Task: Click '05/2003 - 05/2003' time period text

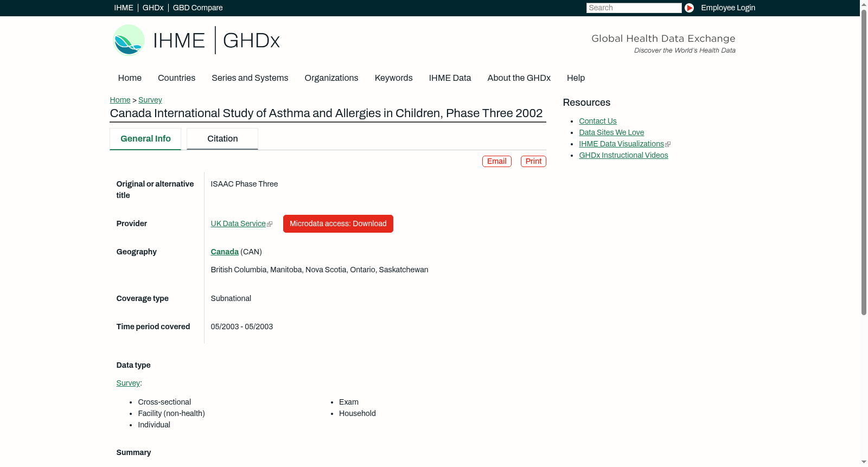Action: point(241,327)
